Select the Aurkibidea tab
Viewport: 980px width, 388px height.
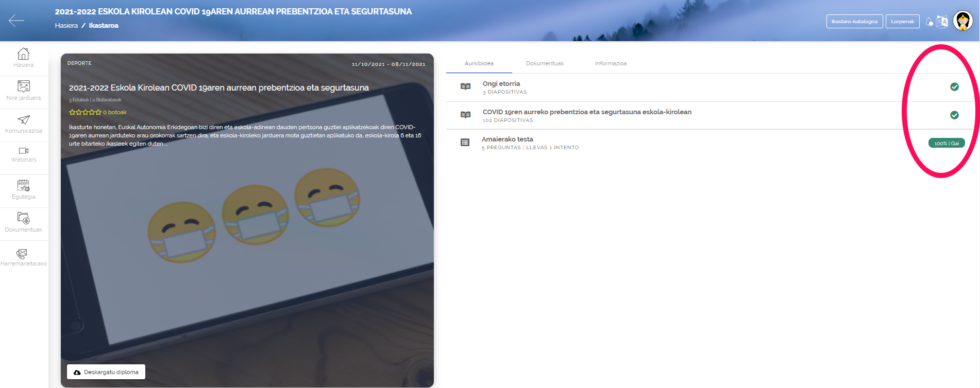pos(479,64)
